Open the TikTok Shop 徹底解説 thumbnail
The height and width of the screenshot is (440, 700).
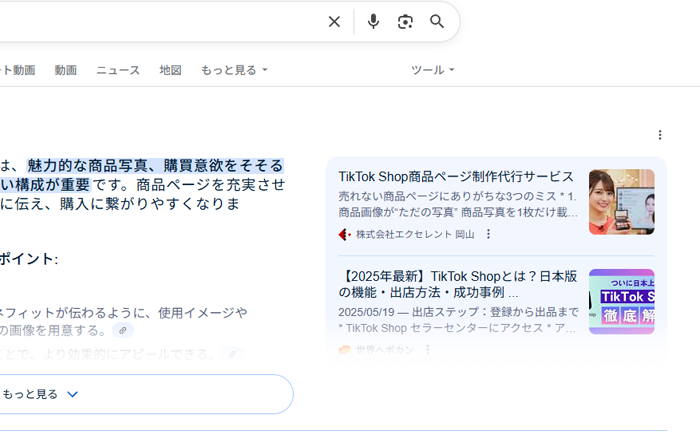[x=621, y=302]
